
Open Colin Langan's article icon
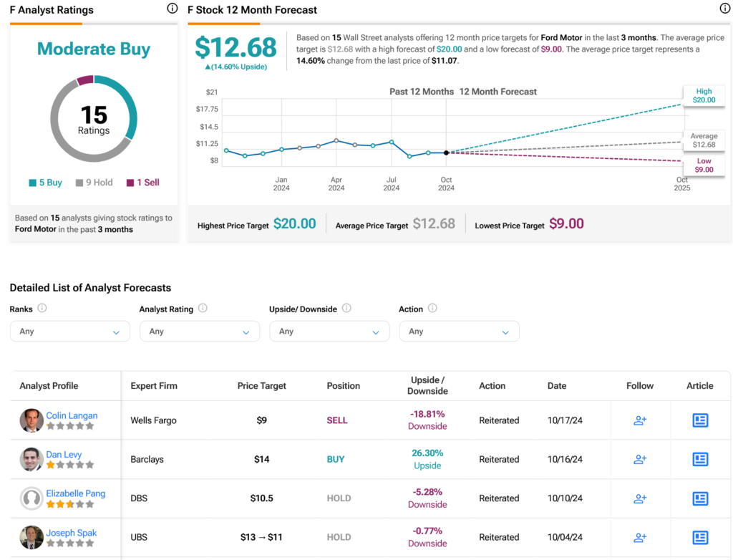tap(700, 420)
